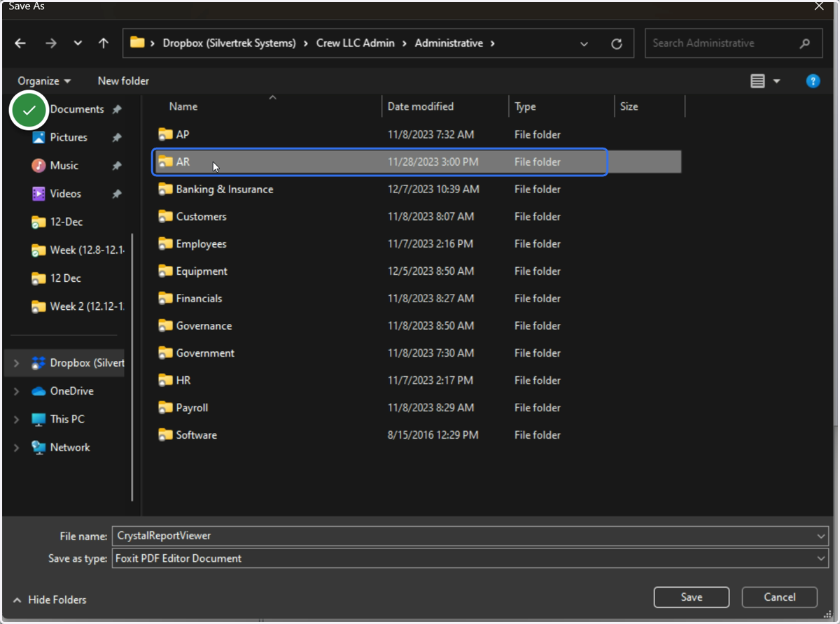Open the Save as type combo box
This screenshot has height=624, width=840.
click(x=470, y=558)
